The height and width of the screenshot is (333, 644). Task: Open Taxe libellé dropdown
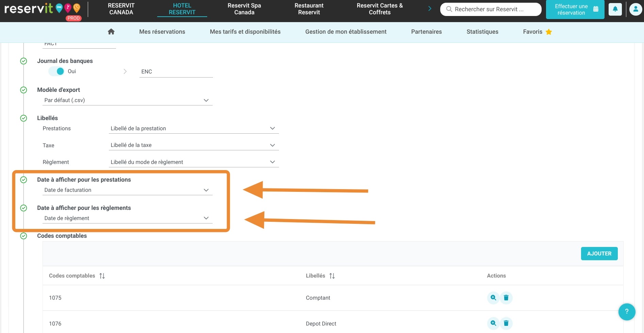click(194, 145)
